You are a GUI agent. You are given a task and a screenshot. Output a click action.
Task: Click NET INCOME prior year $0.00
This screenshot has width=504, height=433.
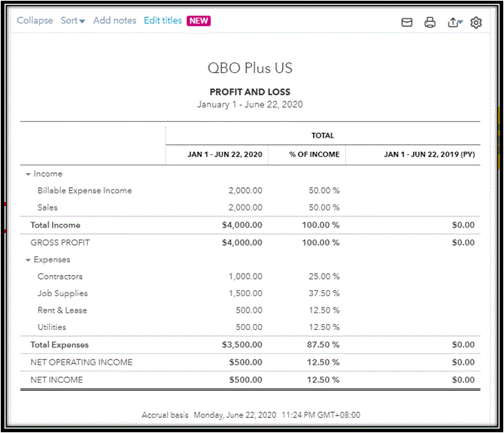tap(463, 380)
